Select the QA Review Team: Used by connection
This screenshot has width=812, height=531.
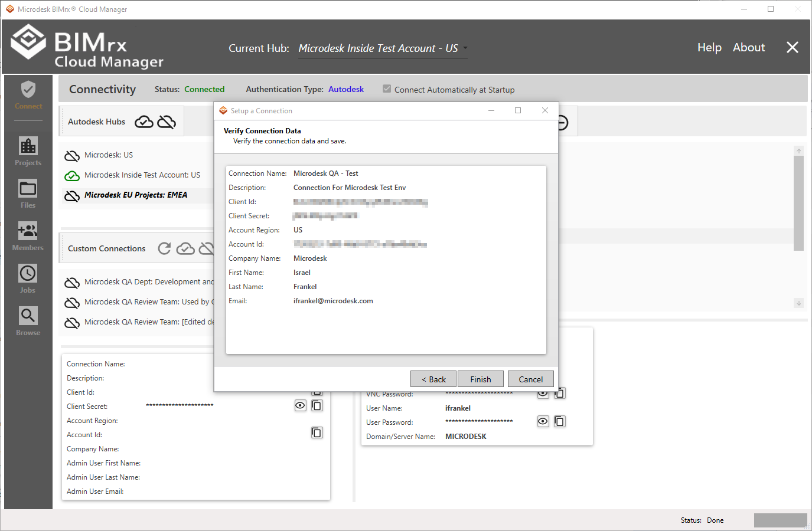(149, 302)
